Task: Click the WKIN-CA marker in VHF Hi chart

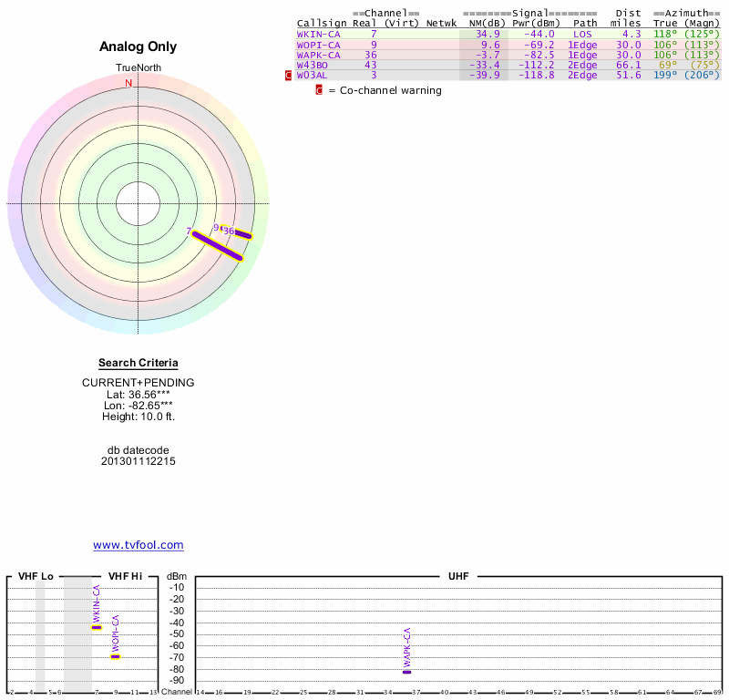Action: 97,627
